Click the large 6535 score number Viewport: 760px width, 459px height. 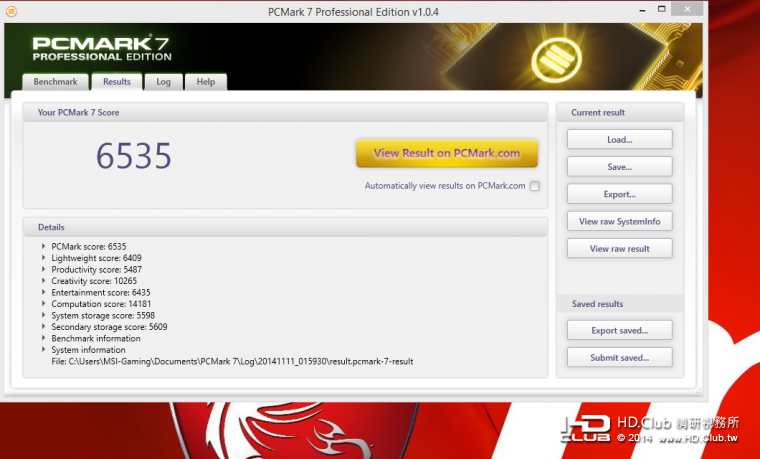(x=134, y=156)
